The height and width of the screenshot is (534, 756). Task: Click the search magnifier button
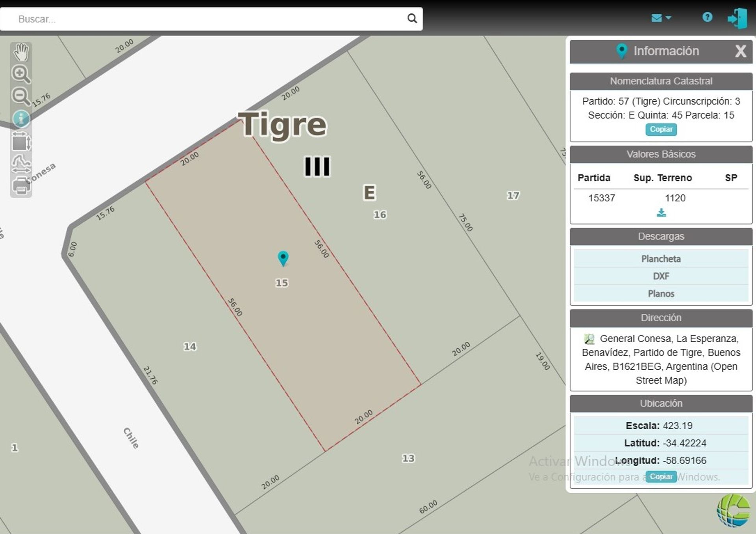[412, 19]
